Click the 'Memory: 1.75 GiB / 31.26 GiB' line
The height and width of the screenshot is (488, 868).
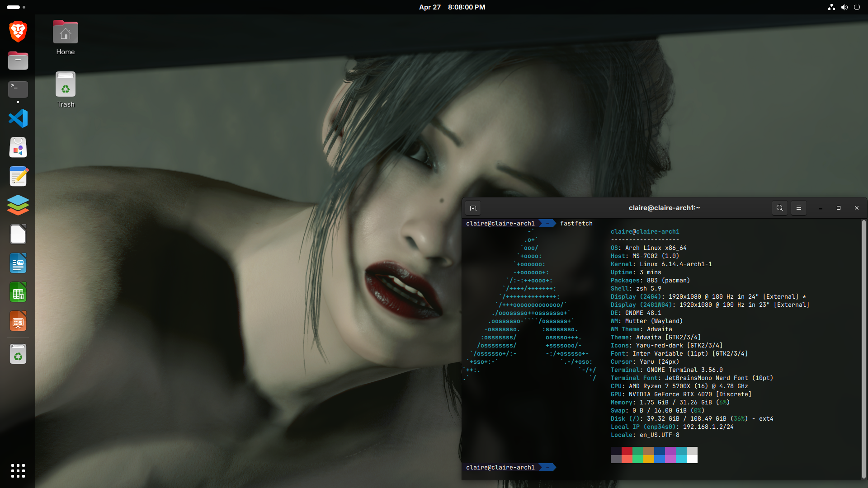click(670, 403)
